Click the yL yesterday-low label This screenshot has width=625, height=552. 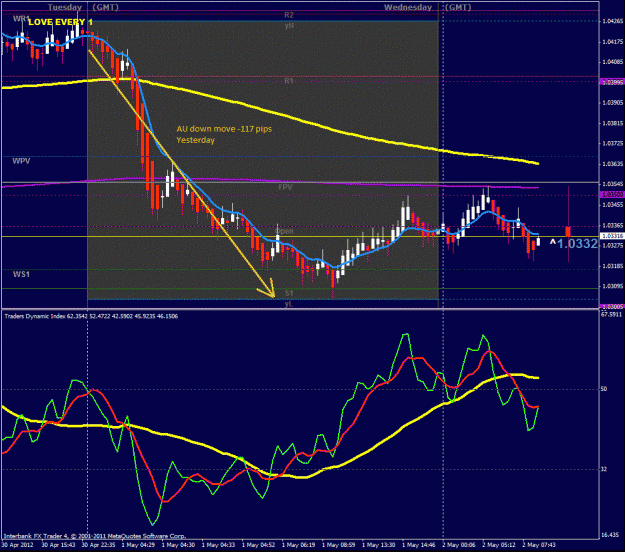tap(289, 304)
